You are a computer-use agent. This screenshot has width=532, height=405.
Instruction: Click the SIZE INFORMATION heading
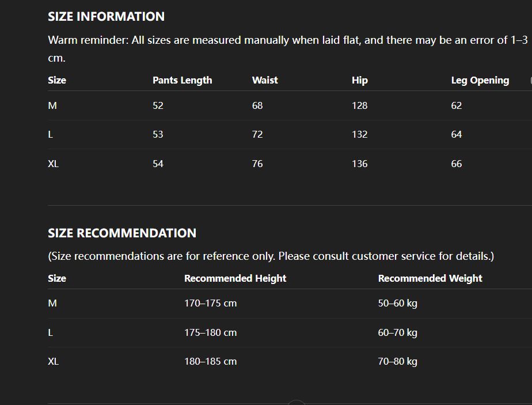click(106, 17)
